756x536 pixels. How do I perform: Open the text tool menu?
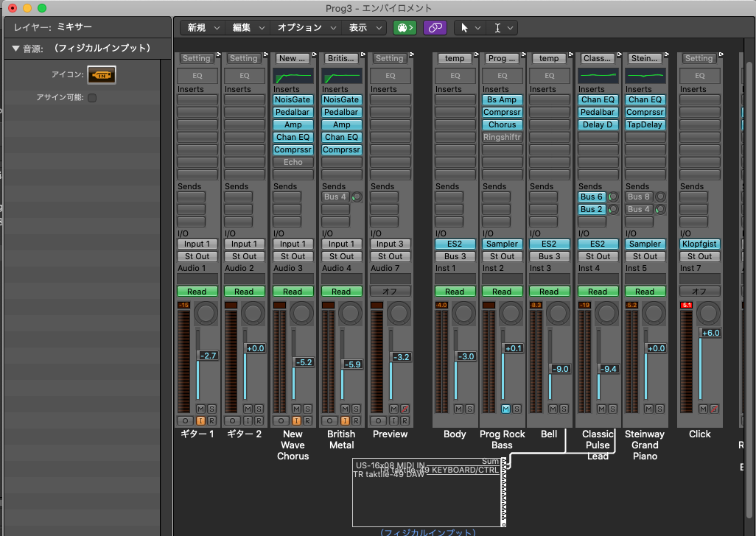[504, 27]
